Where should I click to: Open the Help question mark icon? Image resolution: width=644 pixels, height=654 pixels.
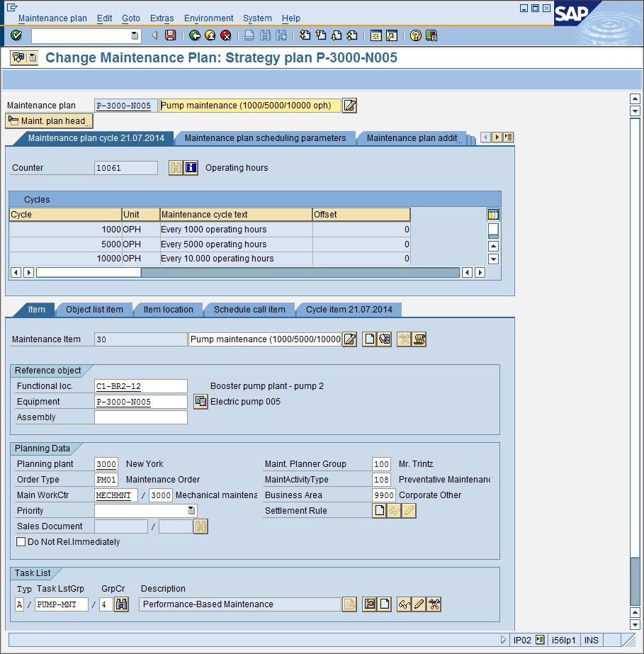point(415,35)
